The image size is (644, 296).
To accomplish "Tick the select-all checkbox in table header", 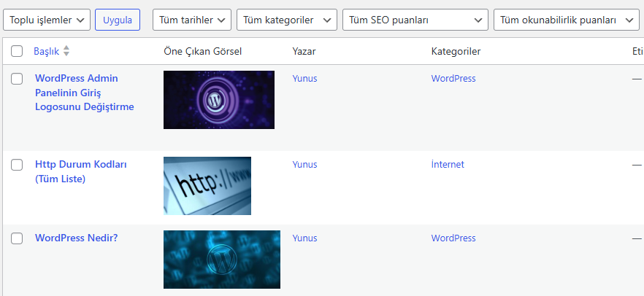I will (17, 51).
